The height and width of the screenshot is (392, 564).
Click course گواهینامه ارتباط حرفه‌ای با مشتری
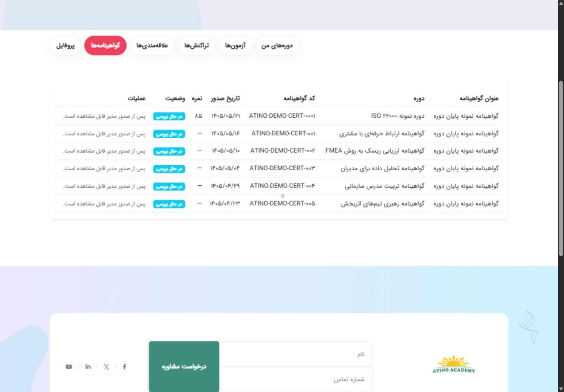pos(382,133)
